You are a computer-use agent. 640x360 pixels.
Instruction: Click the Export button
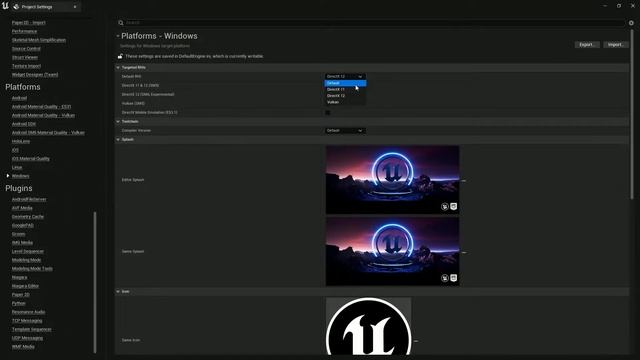point(587,44)
